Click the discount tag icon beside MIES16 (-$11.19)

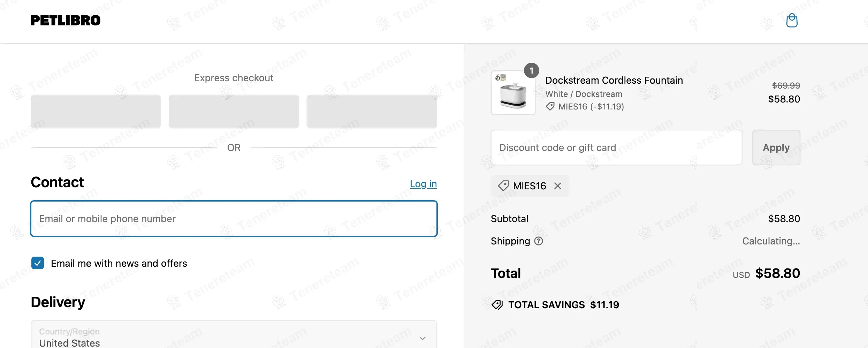[550, 106]
